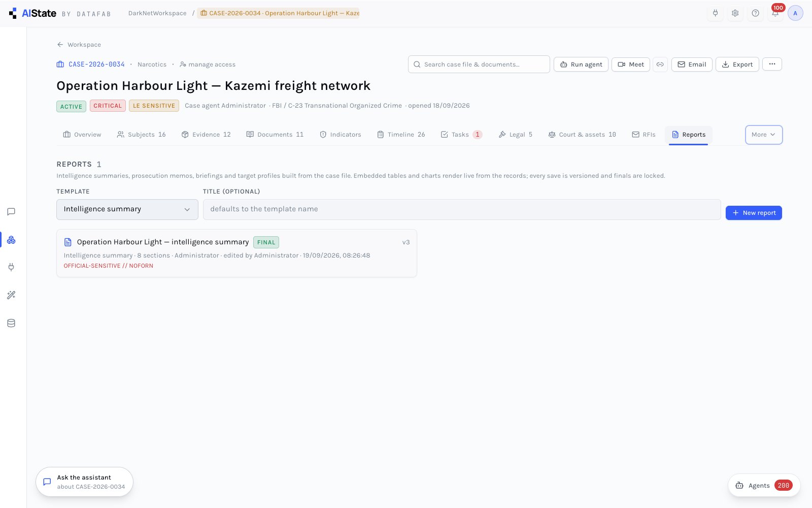Open the help question-mark icon
Screen dimensions: 812x508
coord(755,13)
